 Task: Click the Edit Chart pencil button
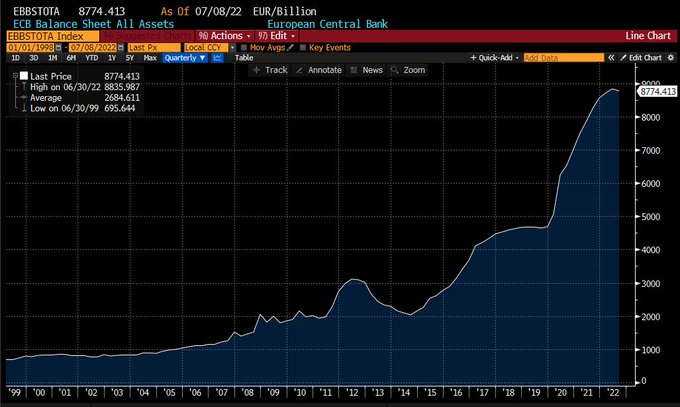pyautogui.click(x=641, y=57)
